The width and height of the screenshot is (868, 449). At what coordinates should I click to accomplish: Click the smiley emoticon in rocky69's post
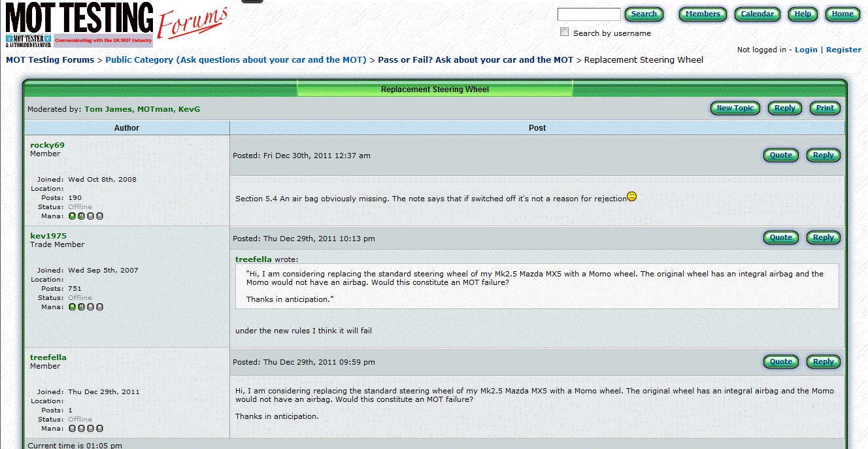tap(631, 196)
